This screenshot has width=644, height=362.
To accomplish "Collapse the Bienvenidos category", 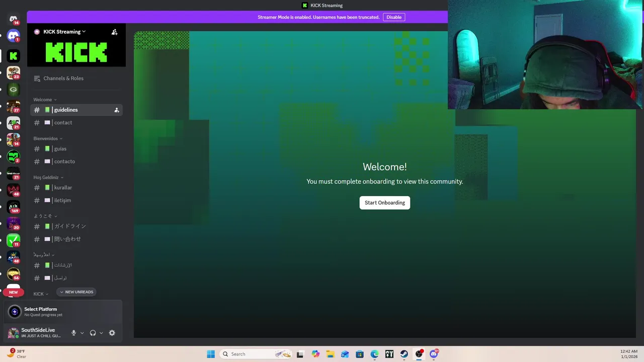I will (48, 138).
